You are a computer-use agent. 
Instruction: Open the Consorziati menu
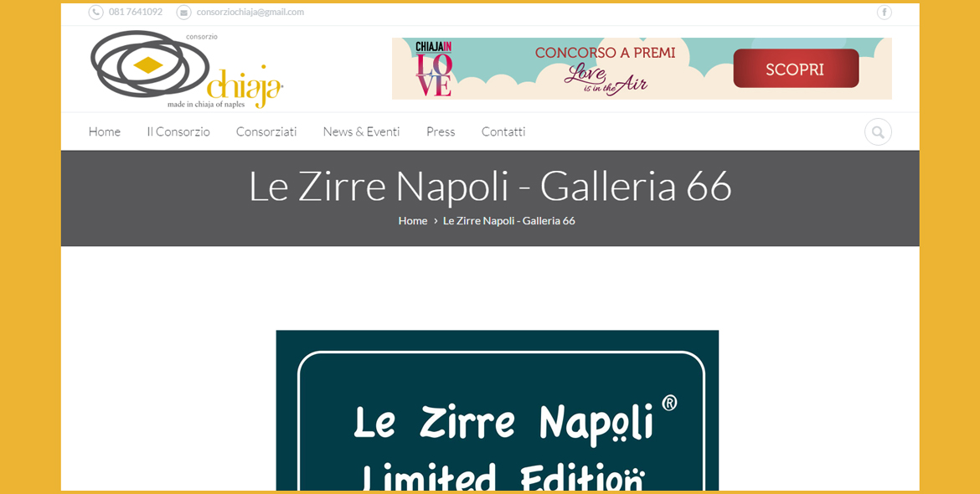(266, 131)
